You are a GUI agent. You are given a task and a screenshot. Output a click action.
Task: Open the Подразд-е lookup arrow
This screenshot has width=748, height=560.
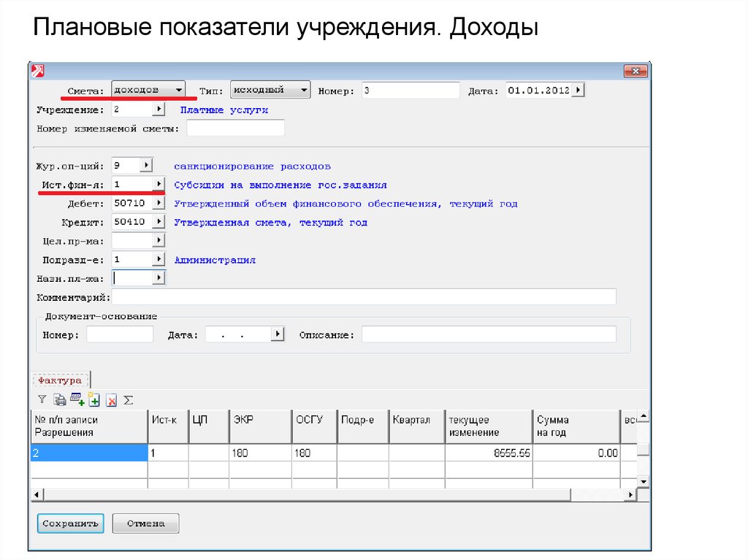click(158, 259)
